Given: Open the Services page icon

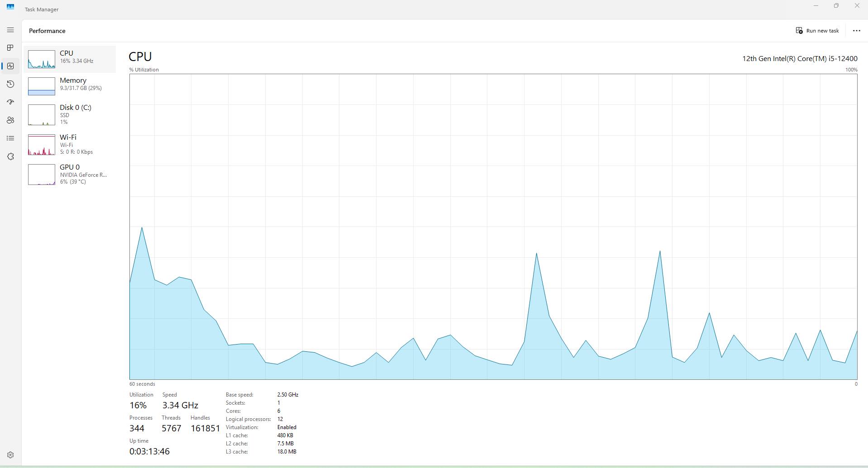Looking at the screenshot, I should [x=10, y=156].
